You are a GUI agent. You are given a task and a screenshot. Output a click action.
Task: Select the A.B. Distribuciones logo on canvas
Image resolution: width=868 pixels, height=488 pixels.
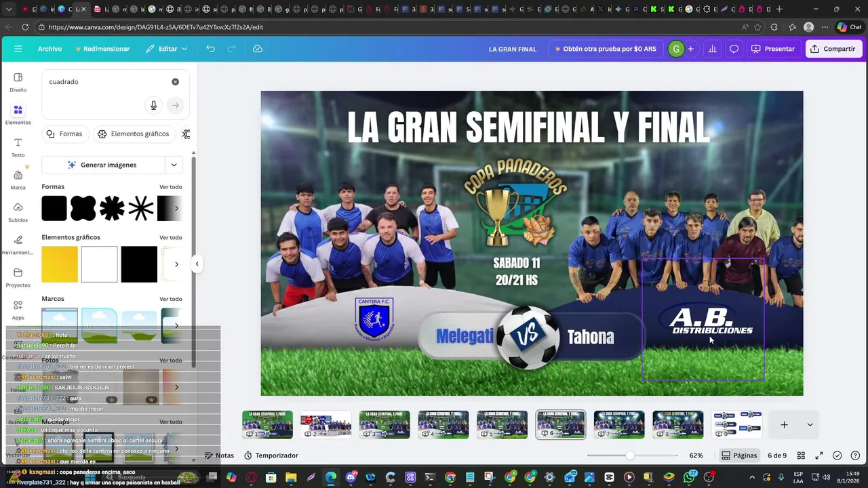[711, 321]
